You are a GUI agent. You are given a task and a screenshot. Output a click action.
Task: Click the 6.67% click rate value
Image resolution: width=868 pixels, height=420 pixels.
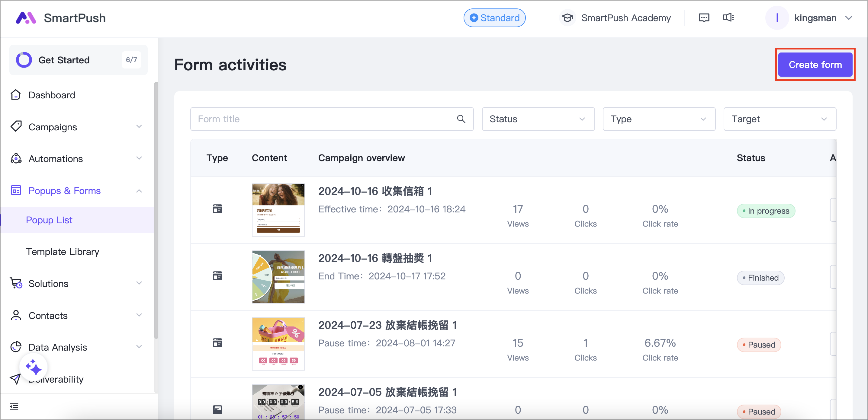[x=660, y=343]
